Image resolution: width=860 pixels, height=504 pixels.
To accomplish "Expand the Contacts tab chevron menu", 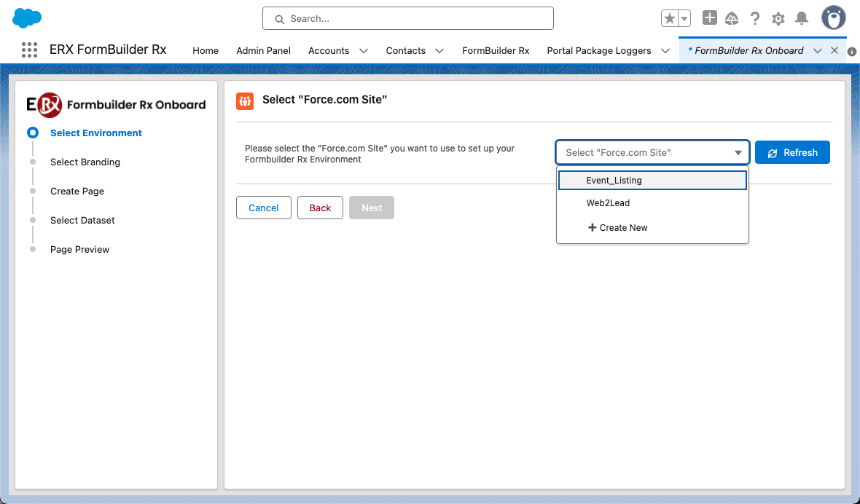I will [439, 51].
